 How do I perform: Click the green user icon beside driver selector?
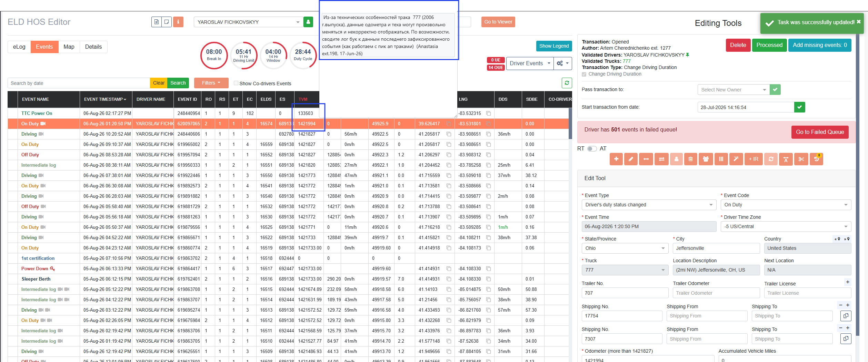308,22
